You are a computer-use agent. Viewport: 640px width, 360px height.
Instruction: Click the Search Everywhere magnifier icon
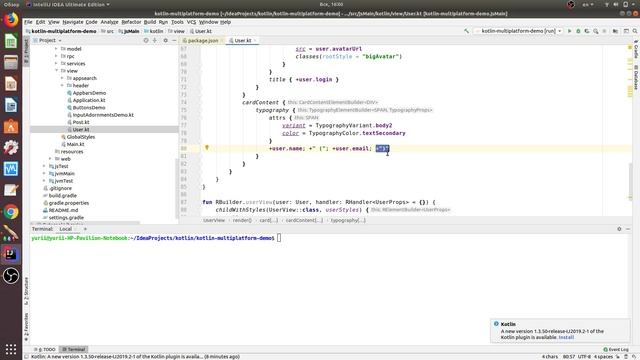tap(635, 31)
